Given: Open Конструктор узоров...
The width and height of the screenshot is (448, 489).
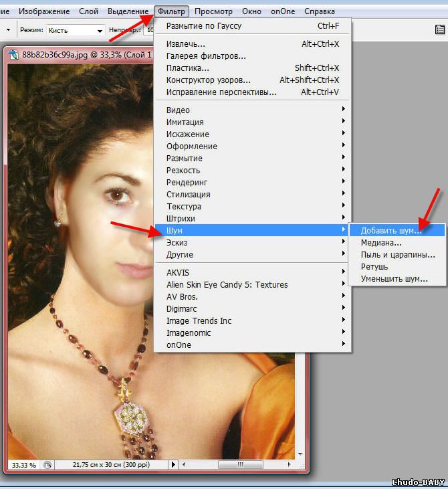Looking at the screenshot, I should tap(253, 80).
